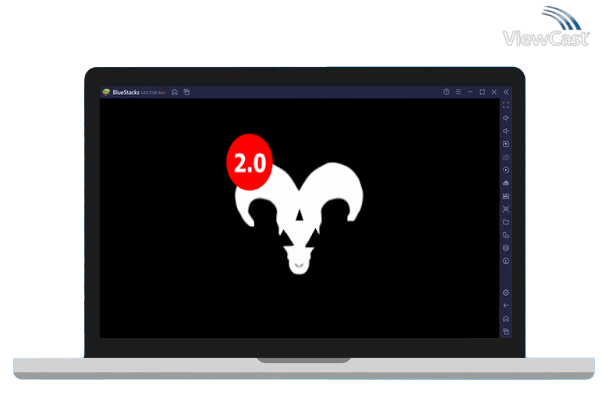This screenshot has height=414, width=602.
Task: Click the red 2.0 badge
Action: pos(249,165)
